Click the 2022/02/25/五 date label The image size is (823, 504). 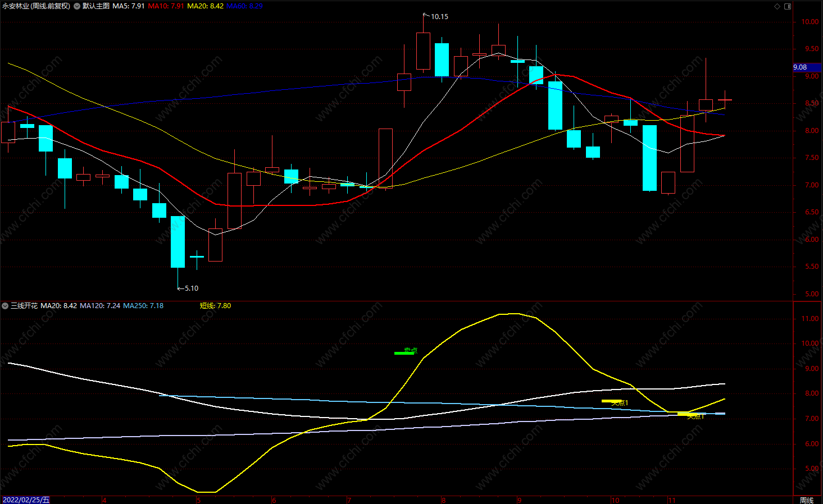tap(26, 500)
